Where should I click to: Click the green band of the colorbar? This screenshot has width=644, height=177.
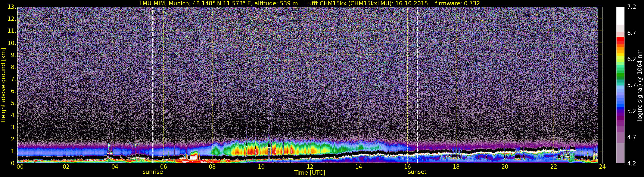click(x=620, y=75)
